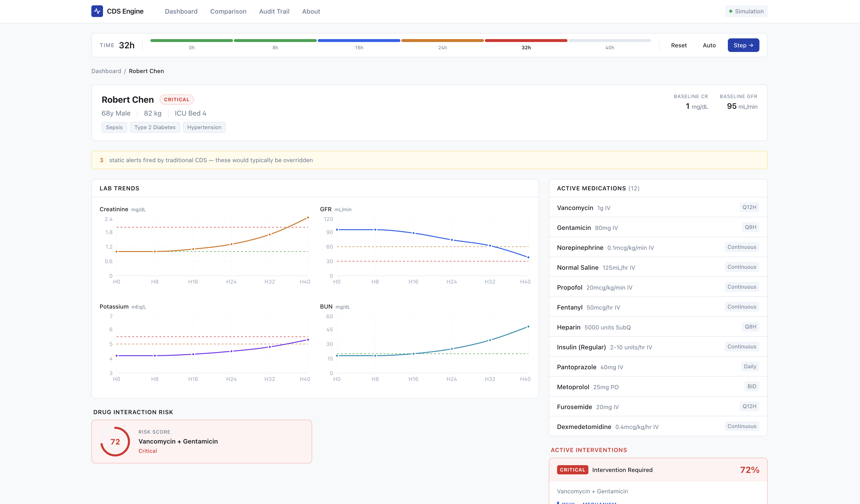Select the 40h timeline segment
The width and height of the screenshot is (860, 504).
609,41
